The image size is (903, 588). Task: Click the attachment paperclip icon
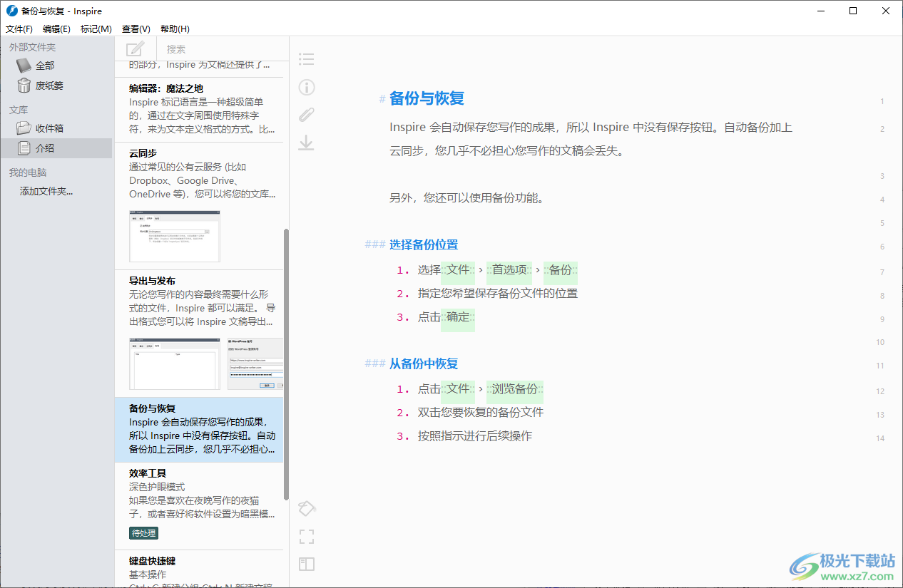coord(306,115)
